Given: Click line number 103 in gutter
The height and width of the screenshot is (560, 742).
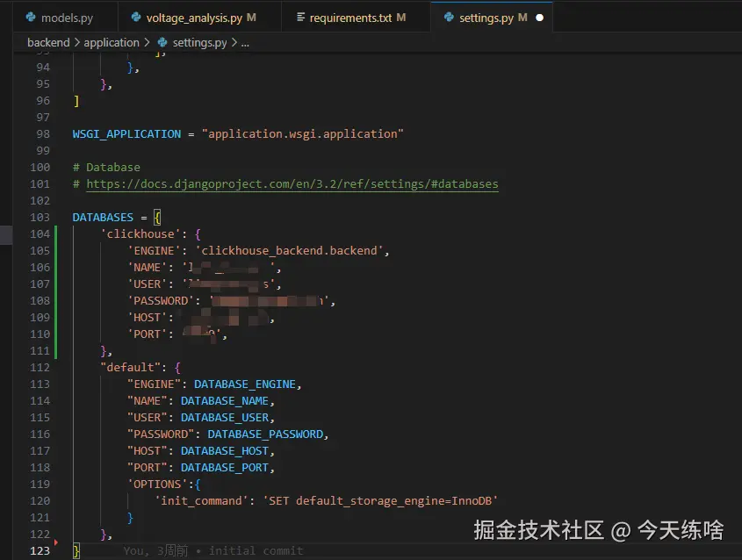Looking at the screenshot, I should pos(40,217).
